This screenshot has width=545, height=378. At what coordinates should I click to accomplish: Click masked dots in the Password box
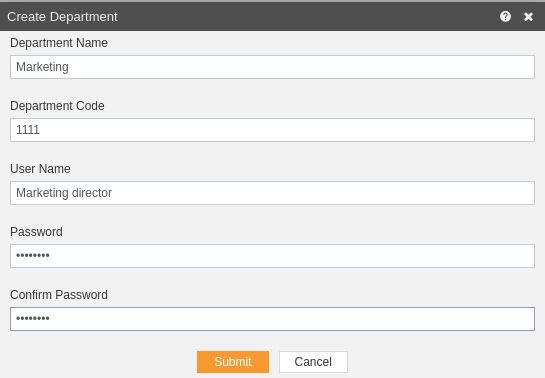[x=33, y=256]
